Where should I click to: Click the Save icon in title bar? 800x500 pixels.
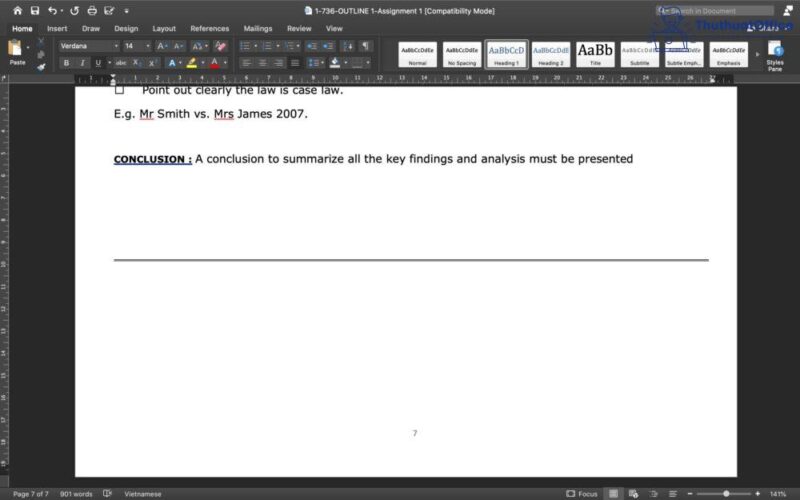point(35,11)
